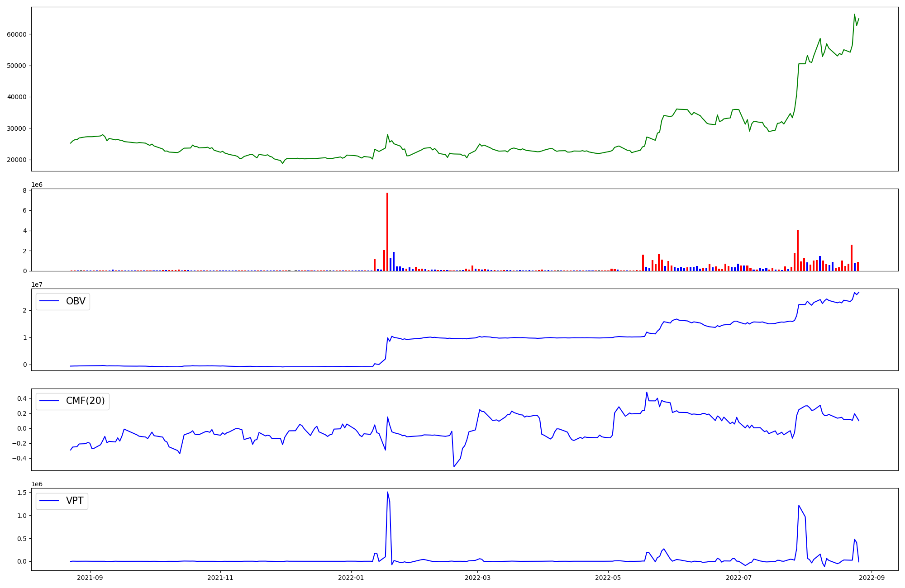Click the blue VPT legend line sample
The image size is (905, 588).
click(49, 501)
